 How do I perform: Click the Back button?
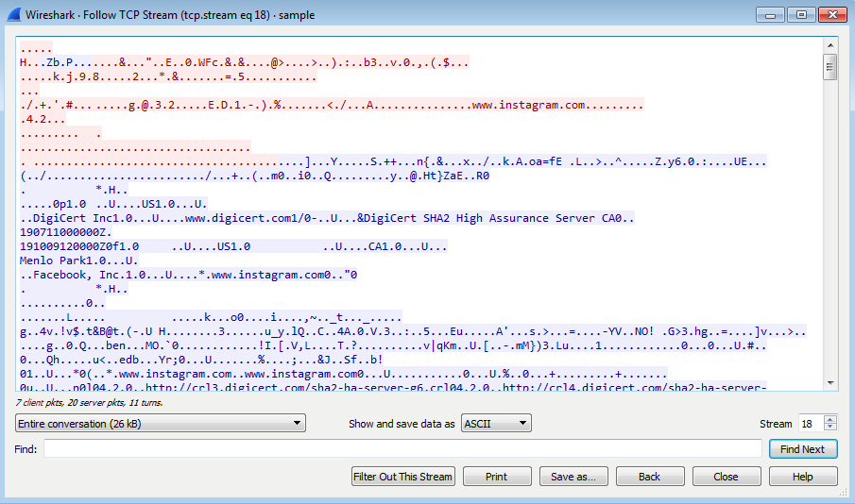click(650, 477)
